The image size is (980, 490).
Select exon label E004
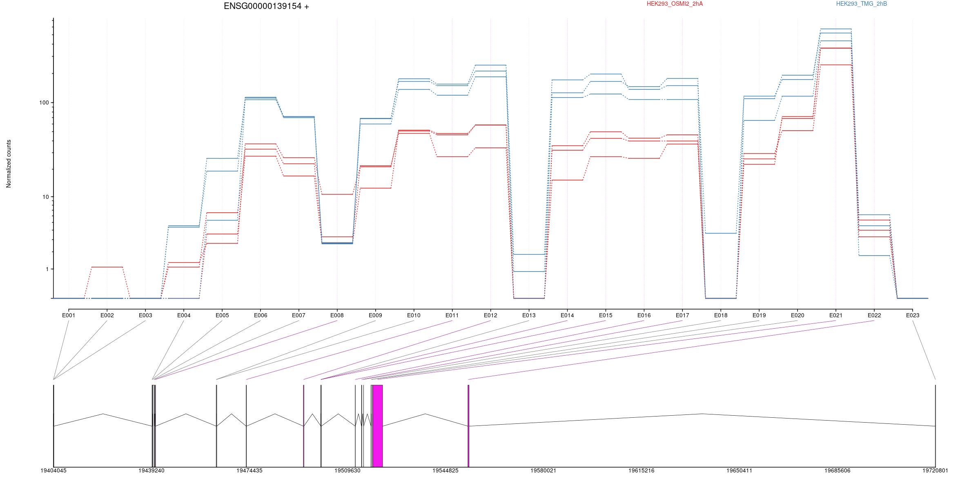pos(184,315)
